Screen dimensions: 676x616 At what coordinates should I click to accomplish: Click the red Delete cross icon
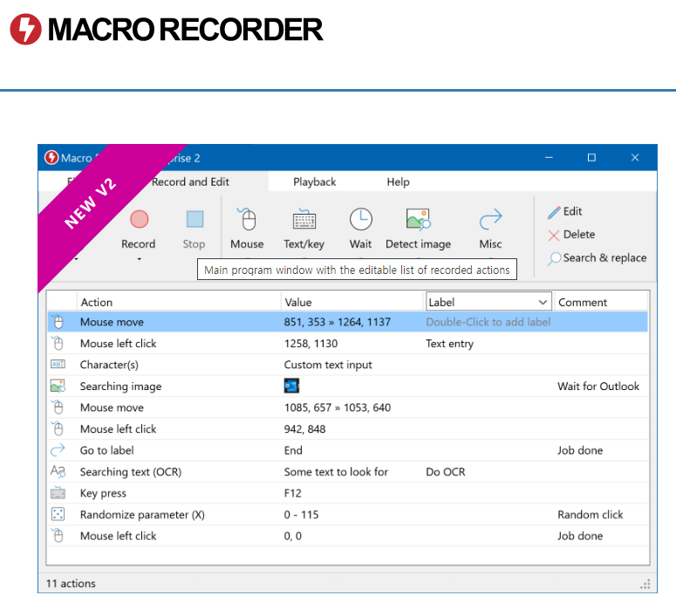tap(554, 235)
